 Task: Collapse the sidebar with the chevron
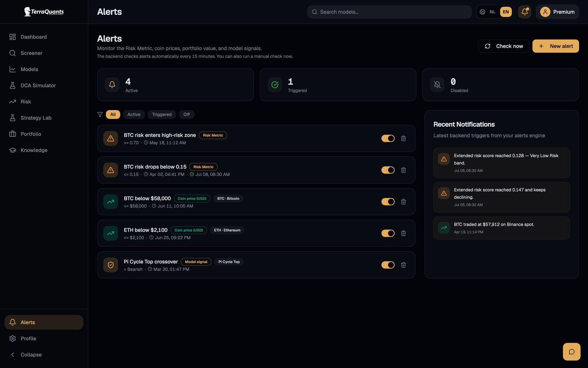[12, 355]
